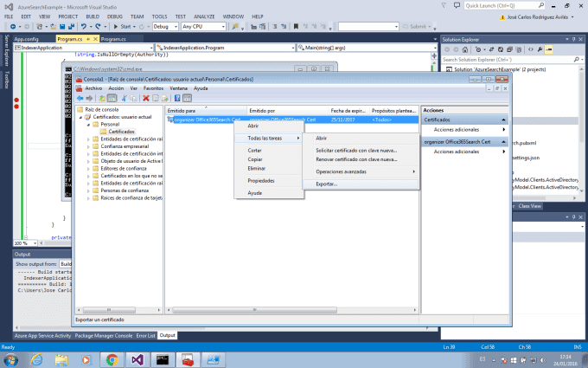588x368 pixels.
Task: Toggle the show/hide console tree button in Consola1
Action: (x=112, y=99)
